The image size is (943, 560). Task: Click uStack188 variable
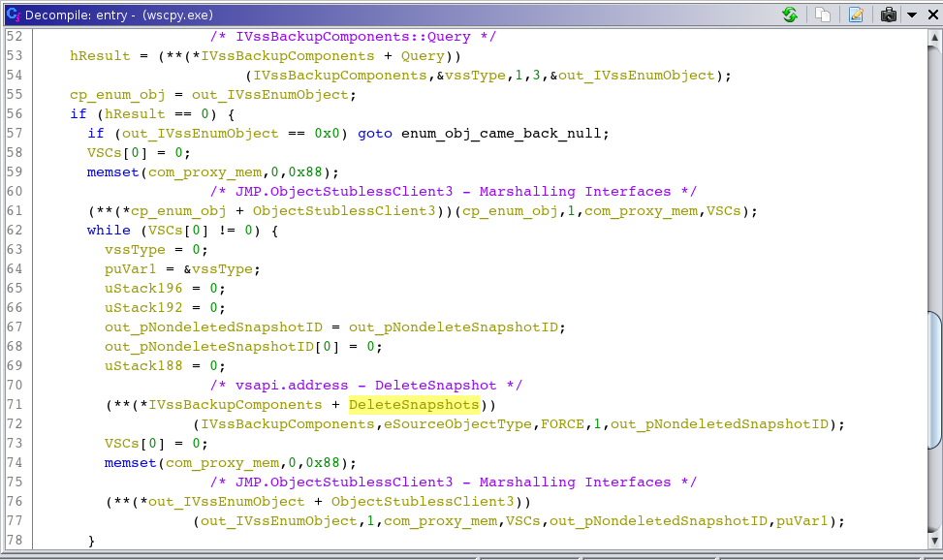143,365
